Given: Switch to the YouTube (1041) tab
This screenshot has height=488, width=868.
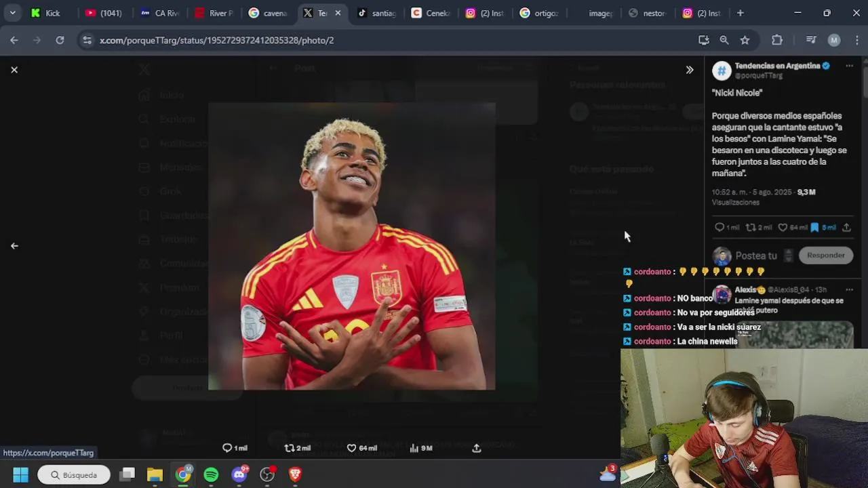Looking at the screenshot, I should [104, 13].
